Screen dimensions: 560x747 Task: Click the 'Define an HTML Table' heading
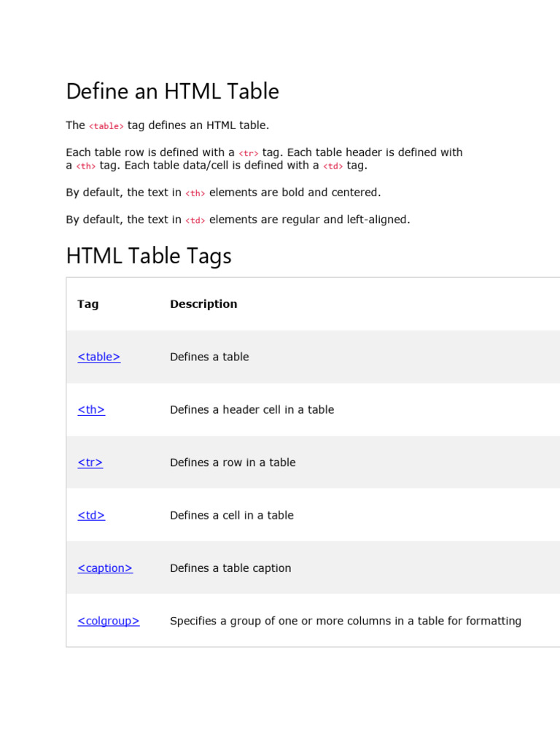(172, 91)
